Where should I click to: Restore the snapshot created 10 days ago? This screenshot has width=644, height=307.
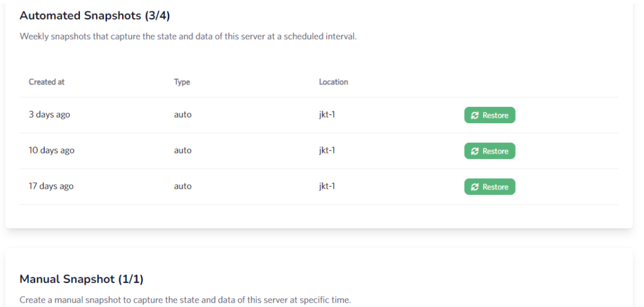pos(490,152)
